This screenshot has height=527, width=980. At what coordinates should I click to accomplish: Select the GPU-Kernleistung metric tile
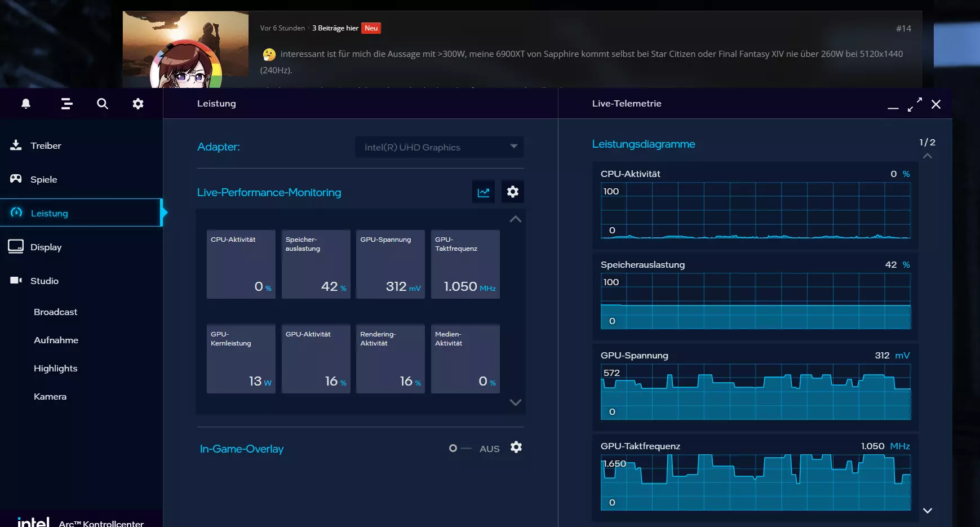(241, 359)
